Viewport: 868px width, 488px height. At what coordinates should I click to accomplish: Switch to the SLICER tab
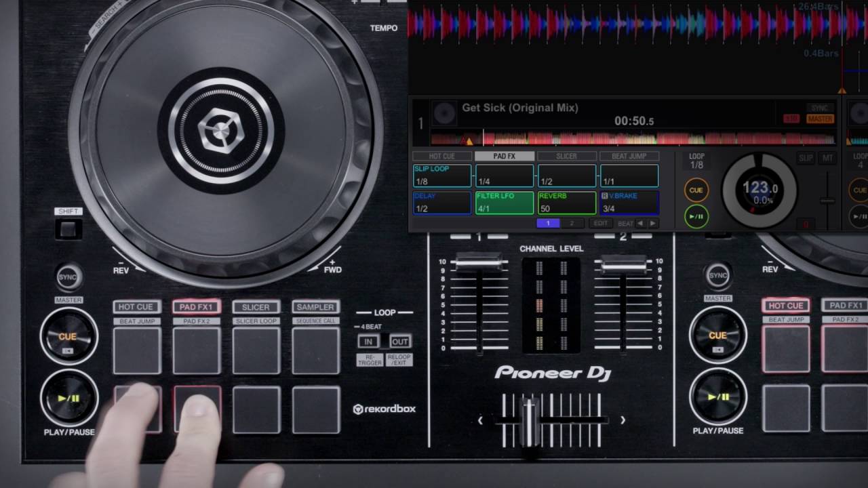point(566,156)
